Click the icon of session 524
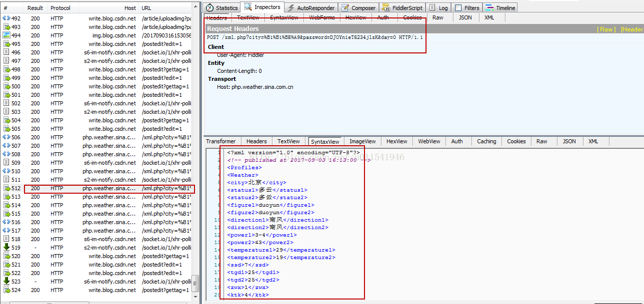Image resolution: width=644 pixels, height=304 pixels. [x=6, y=290]
